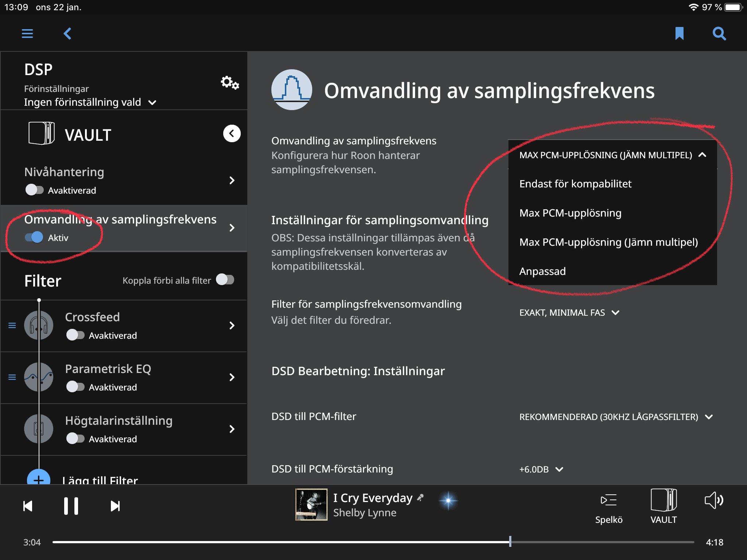
Task: Click the playback progress bar handle
Action: pyautogui.click(x=510, y=542)
